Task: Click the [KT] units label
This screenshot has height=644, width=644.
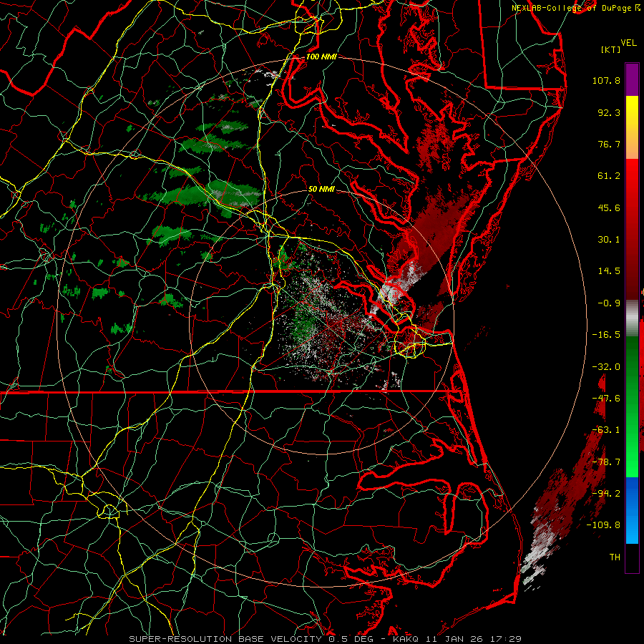Action: coord(610,49)
